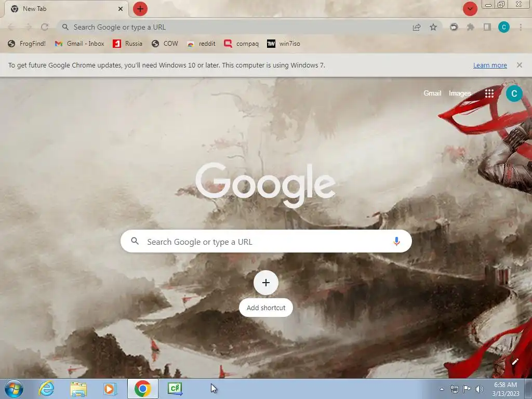Open the compaq bookmark
This screenshot has height=399, width=532.
tap(241, 44)
